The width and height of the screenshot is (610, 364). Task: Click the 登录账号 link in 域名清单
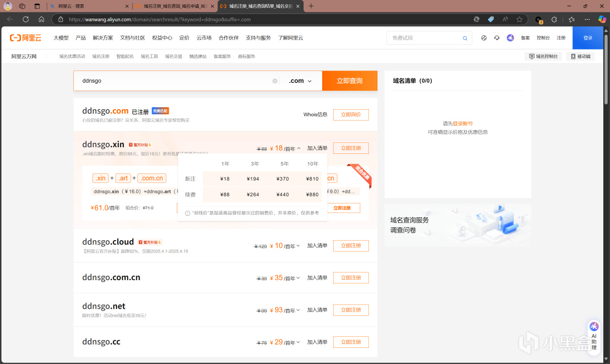(463, 123)
